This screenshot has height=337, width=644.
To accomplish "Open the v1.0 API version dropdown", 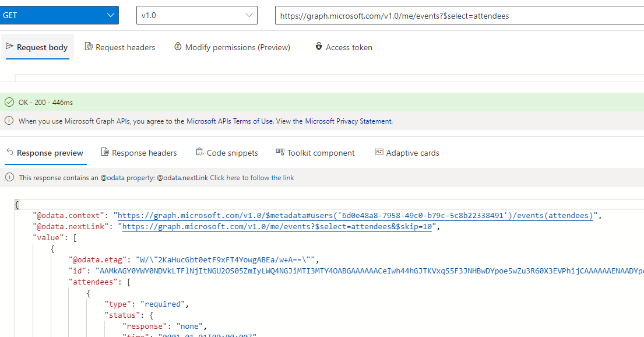I will point(197,15).
